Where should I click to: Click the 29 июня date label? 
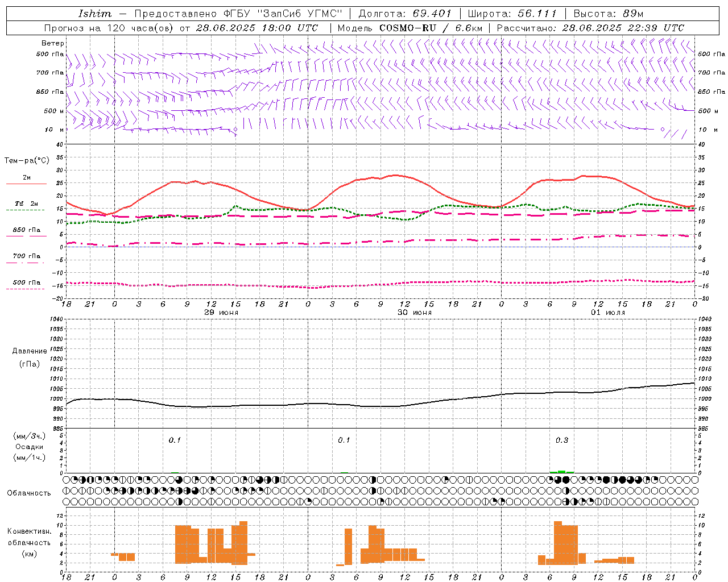221,313
